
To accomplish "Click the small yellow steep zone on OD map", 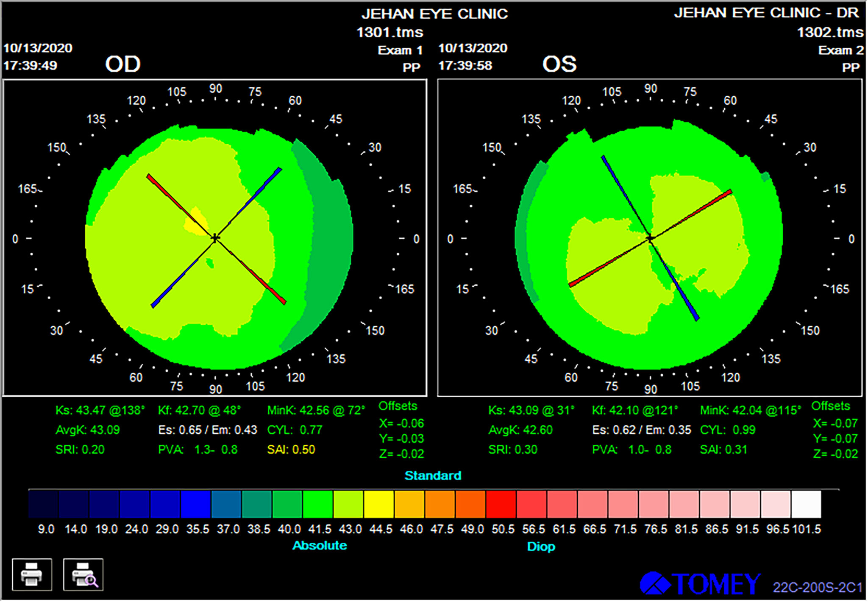I will 196,222.
